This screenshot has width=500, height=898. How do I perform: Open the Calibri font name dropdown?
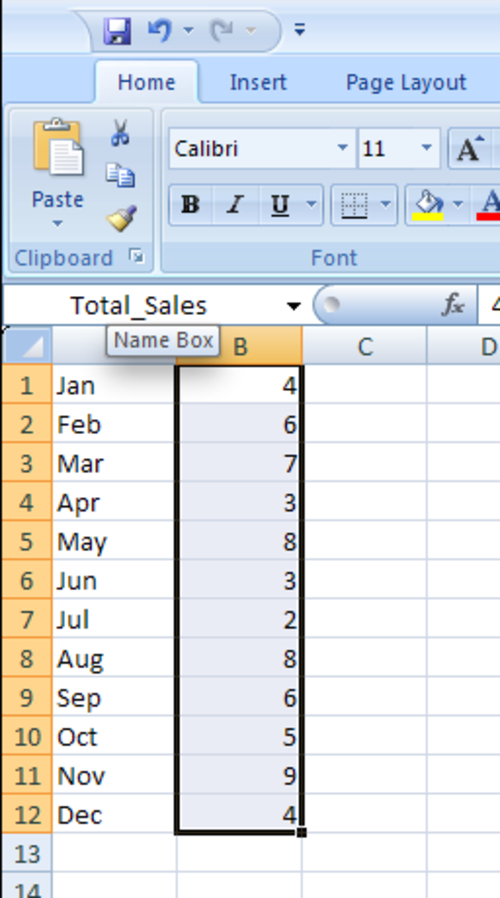[342, 148]
